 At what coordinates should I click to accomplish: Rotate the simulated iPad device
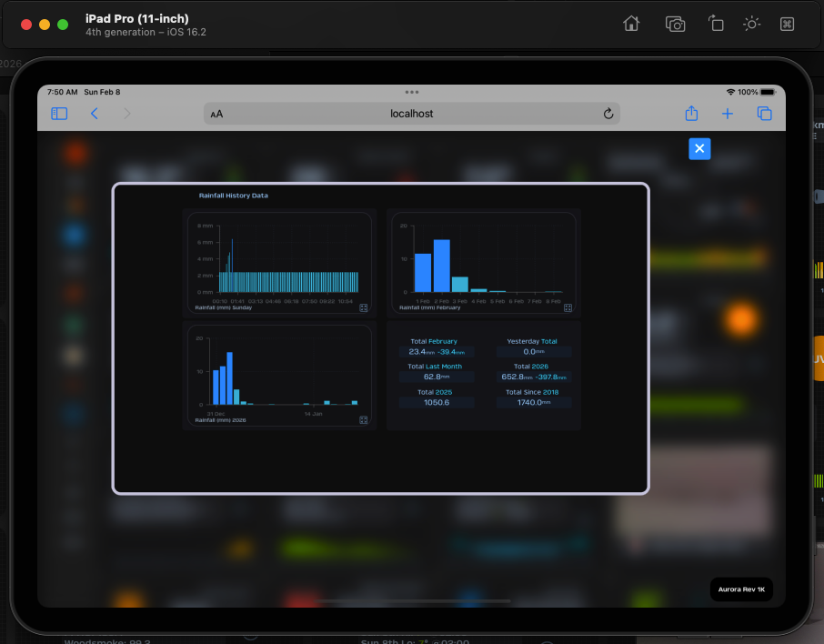click(x=716, y=25)
